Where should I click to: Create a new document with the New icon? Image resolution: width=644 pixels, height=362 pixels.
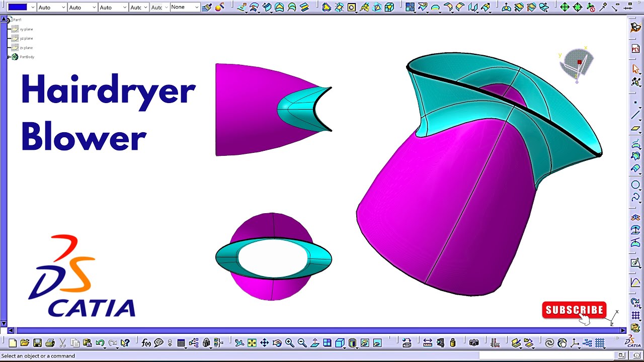click(13, 343)
